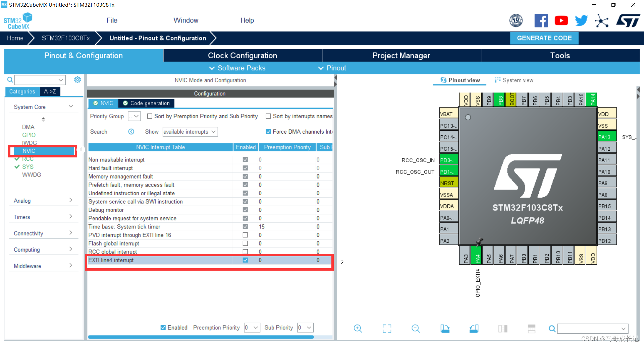Toggle Sort by Premption Priority and Sub Priority

pos(150,116)
